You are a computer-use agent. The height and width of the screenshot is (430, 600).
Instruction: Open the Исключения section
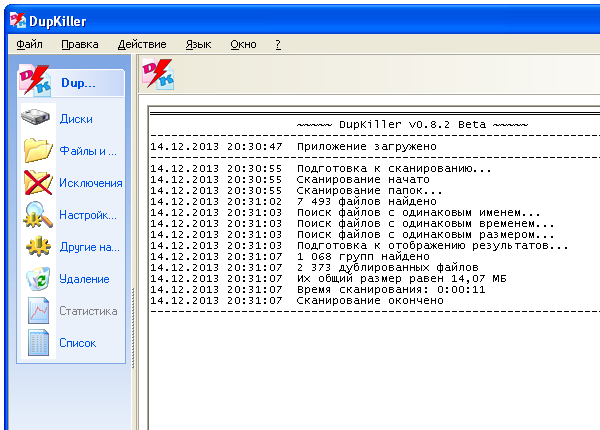coord(91,183)
